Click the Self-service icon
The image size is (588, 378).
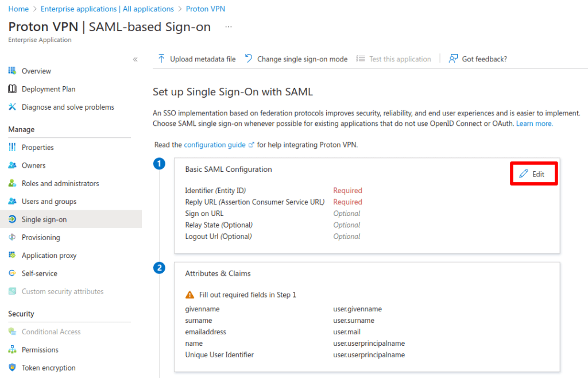tap(13, 273)
